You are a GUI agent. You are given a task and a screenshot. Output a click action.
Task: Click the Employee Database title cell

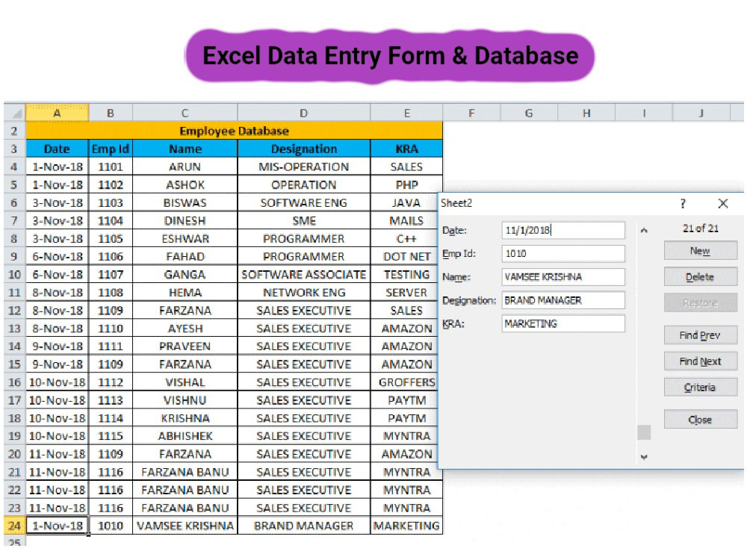coord(234,131)
